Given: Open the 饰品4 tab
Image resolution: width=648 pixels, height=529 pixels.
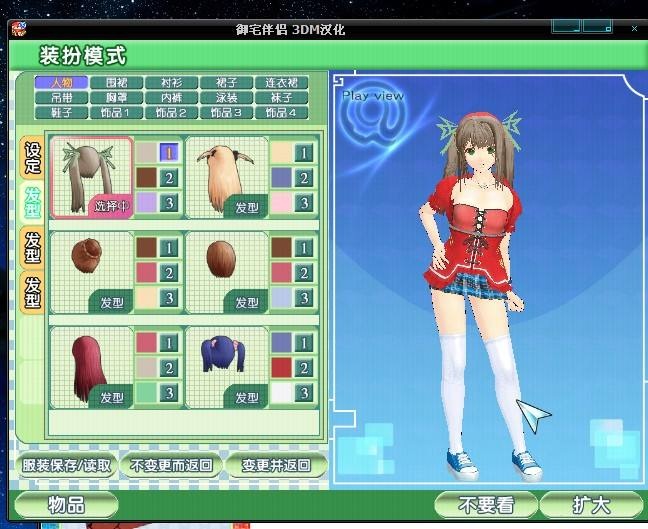Looking at the screenshot, I should point(281,112).
